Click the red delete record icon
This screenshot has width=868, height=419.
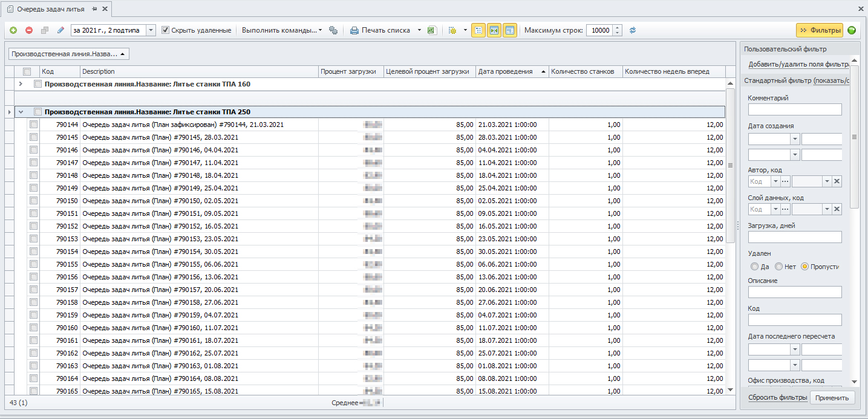pos(29,30)
